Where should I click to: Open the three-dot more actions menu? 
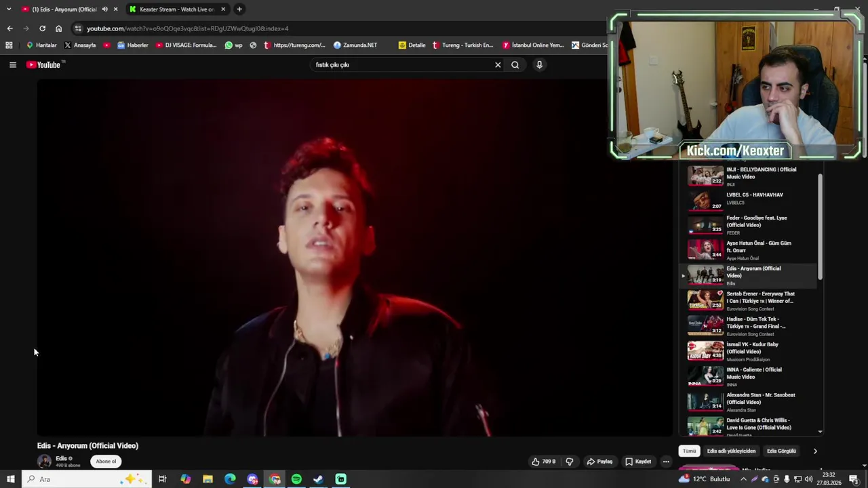(666, 462)
